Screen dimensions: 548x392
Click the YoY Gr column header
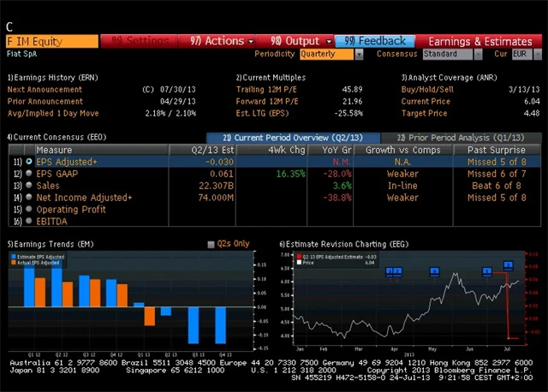click(331, 150)
